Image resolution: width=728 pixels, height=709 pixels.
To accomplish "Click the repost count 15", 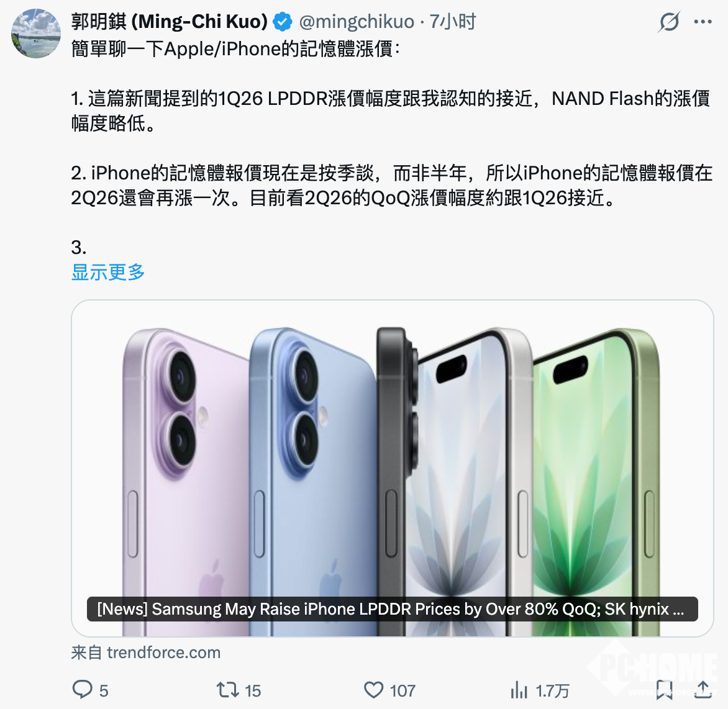I will click(253, 690).
